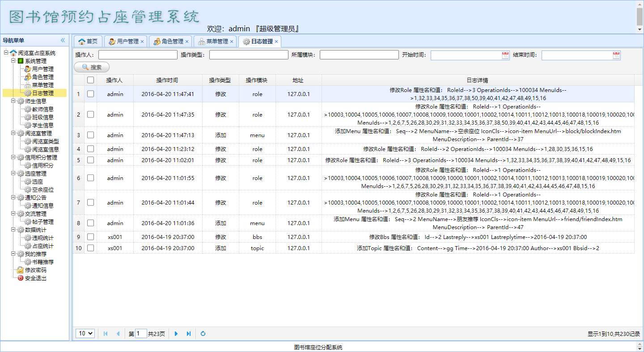Open 阅览室类型 tree item
This screenshot has width=644, height=352.
tap(45, 142)
